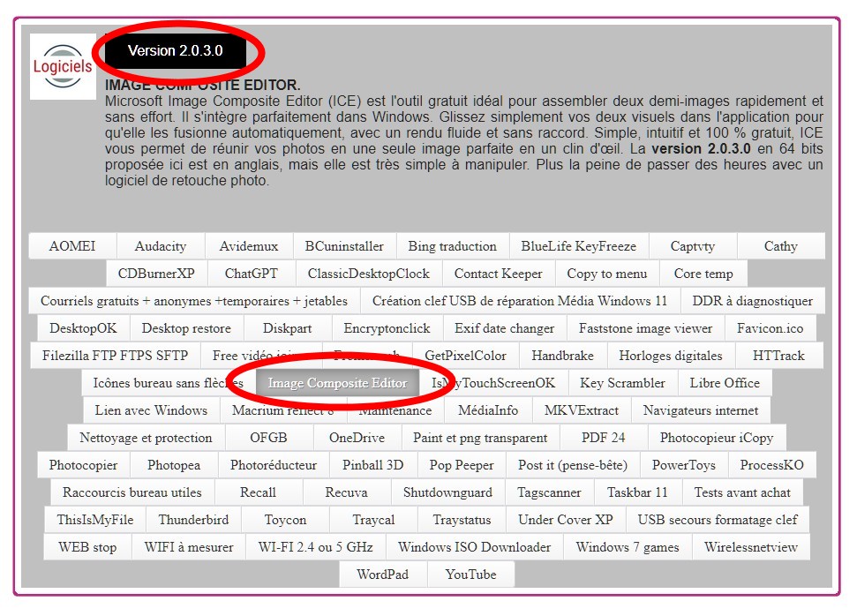Click the Cathy button

tap(781, 246)
